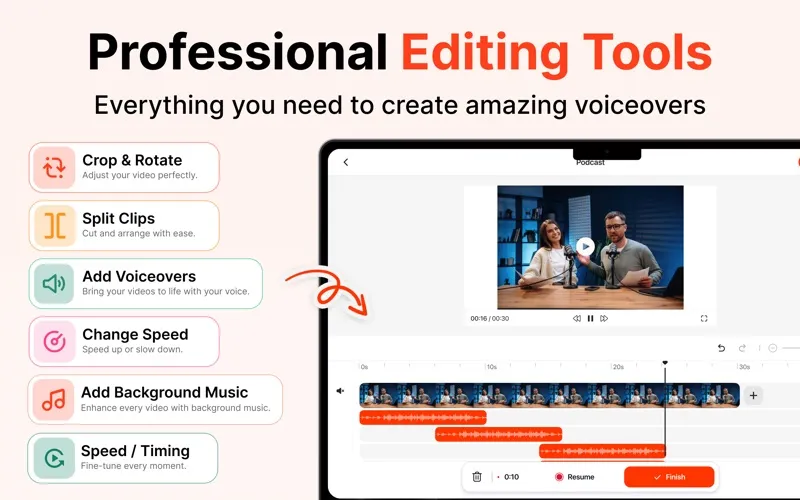
Task: Click the Podcast project title
Action: click(x=590, y=163)
